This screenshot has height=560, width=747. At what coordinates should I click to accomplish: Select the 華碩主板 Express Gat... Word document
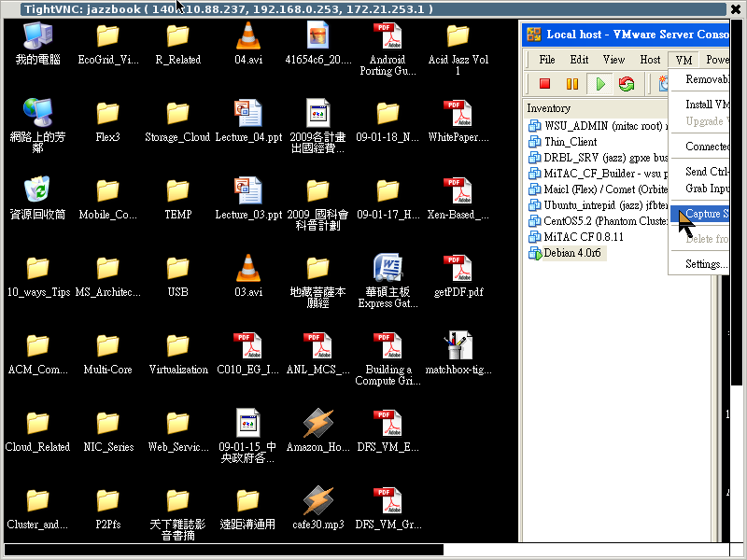[x=388, y=281]
